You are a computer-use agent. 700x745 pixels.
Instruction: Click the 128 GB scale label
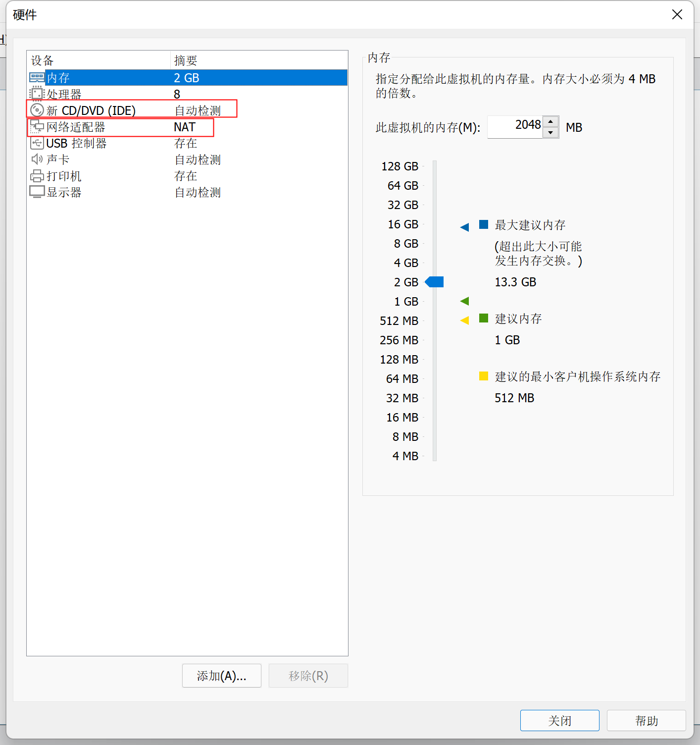click(400, 166)
